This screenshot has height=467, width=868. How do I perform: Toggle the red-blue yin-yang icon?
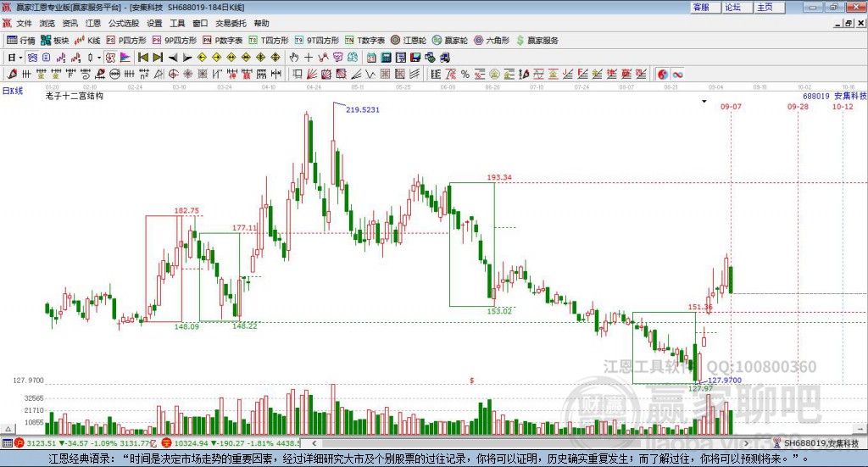663,74
